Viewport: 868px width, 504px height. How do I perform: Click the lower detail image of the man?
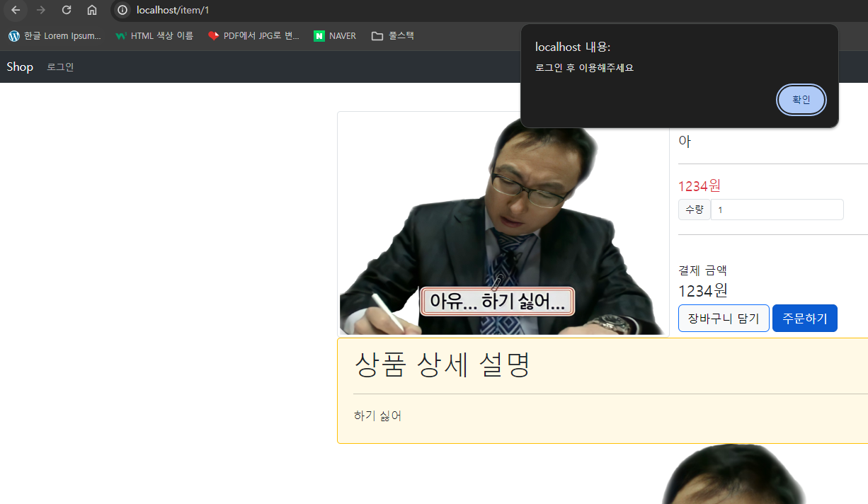(733, 474)
